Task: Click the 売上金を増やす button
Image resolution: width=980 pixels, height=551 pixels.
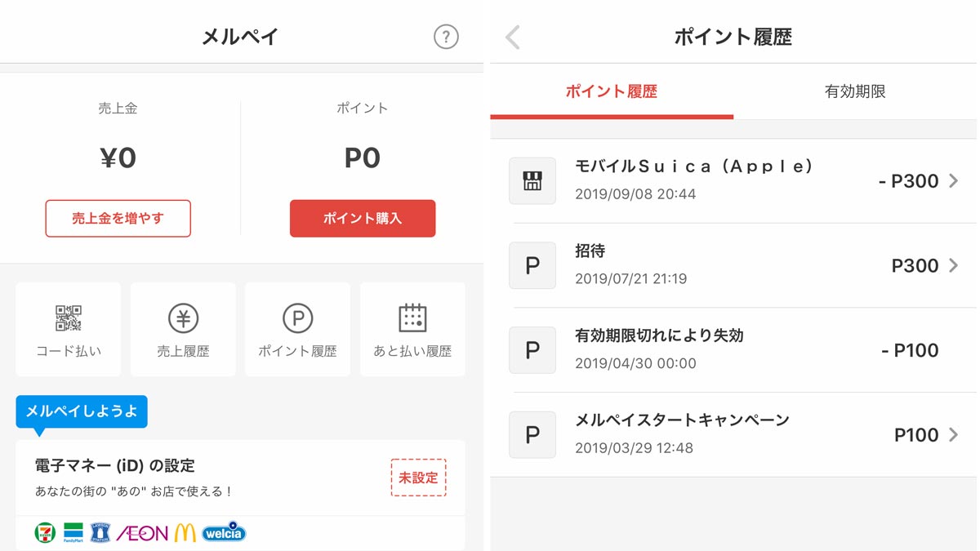Action: pos(118,218)
